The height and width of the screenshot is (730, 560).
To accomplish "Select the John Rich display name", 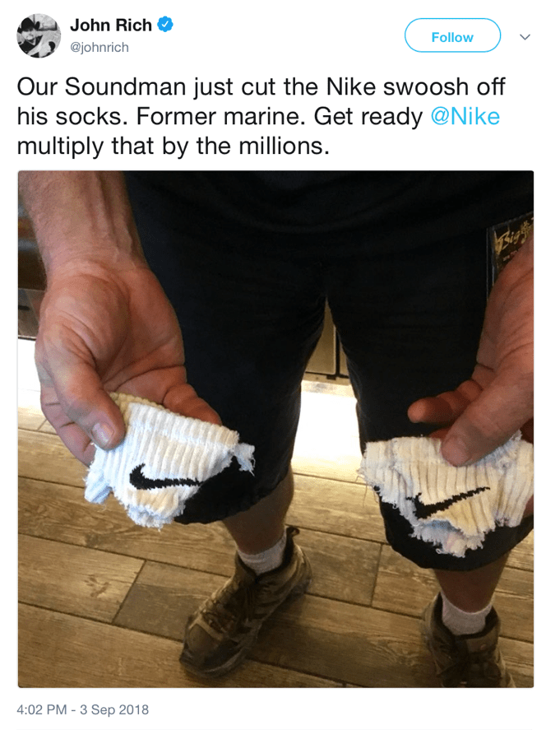I will coord(111,26).
